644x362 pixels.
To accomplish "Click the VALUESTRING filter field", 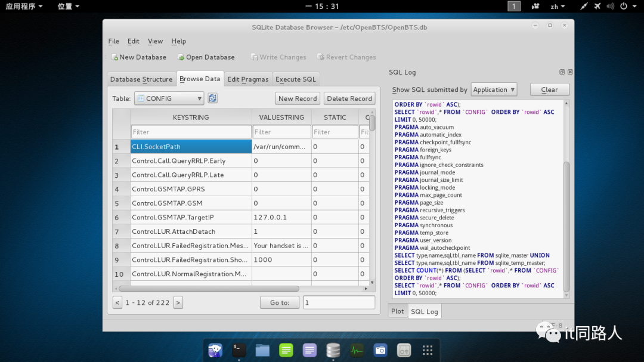I will click(281, 132).
